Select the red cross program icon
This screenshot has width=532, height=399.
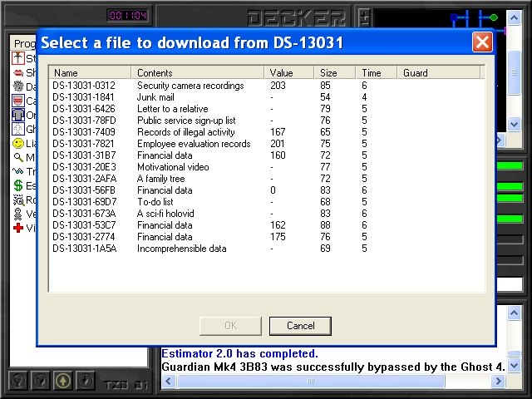tap(18, 228)
